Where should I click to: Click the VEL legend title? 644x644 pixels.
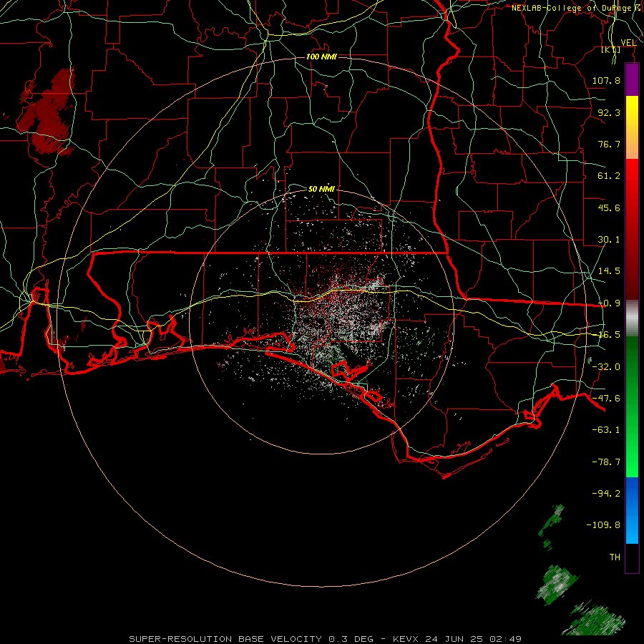(628, 42)
